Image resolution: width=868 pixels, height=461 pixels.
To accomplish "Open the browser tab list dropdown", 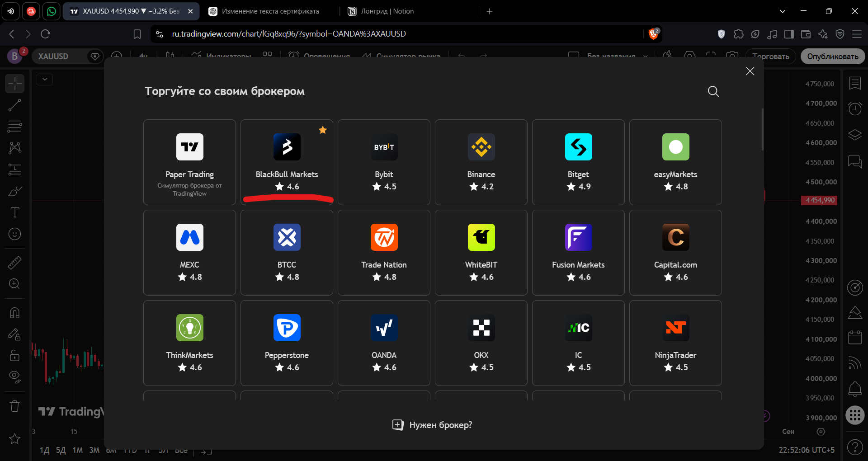I will click(783, 11).
